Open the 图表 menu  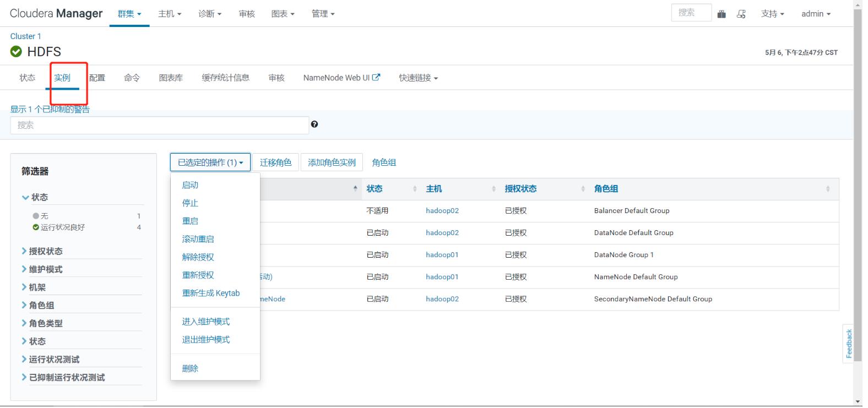pos(283,14)
